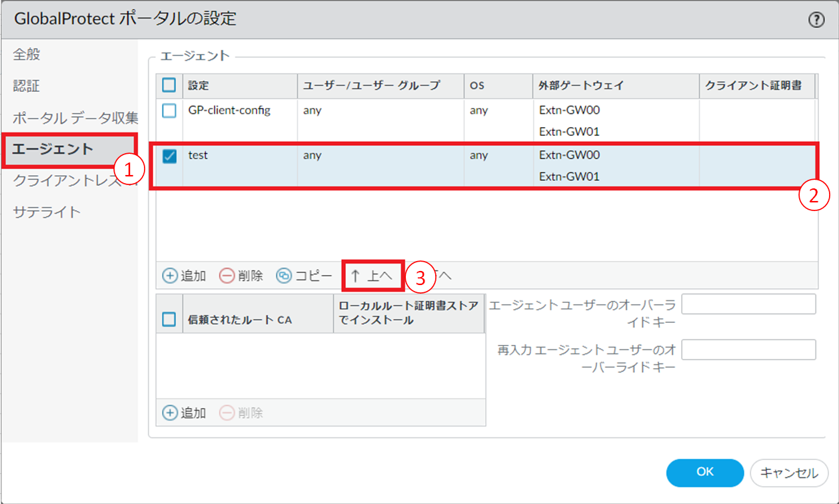
Task: Click 削除 under trusted root CA table
Action: point(241,413)
